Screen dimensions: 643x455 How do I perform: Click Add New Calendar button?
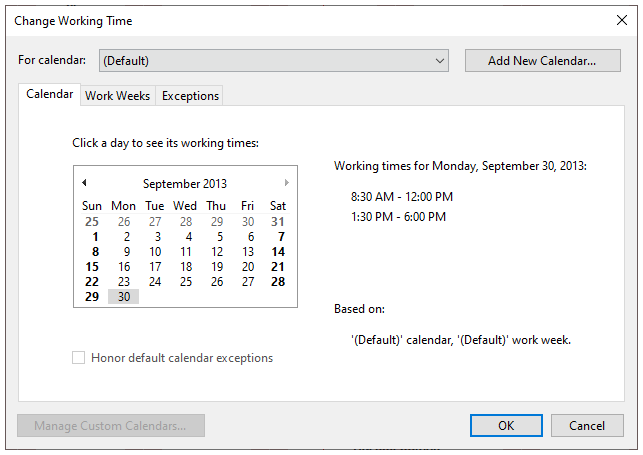[x=541, y=61]
